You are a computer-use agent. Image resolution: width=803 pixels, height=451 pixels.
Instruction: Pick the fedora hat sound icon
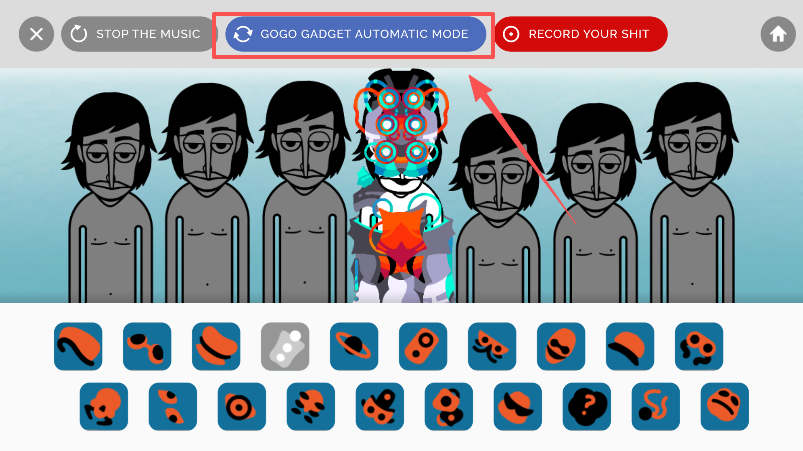[216, 346]
